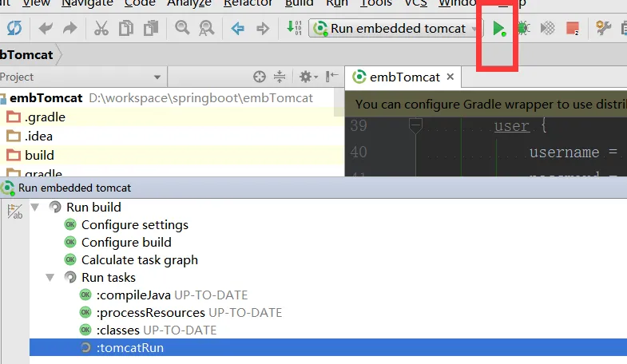Click the Synchronize refresh icon

point(14,29)
